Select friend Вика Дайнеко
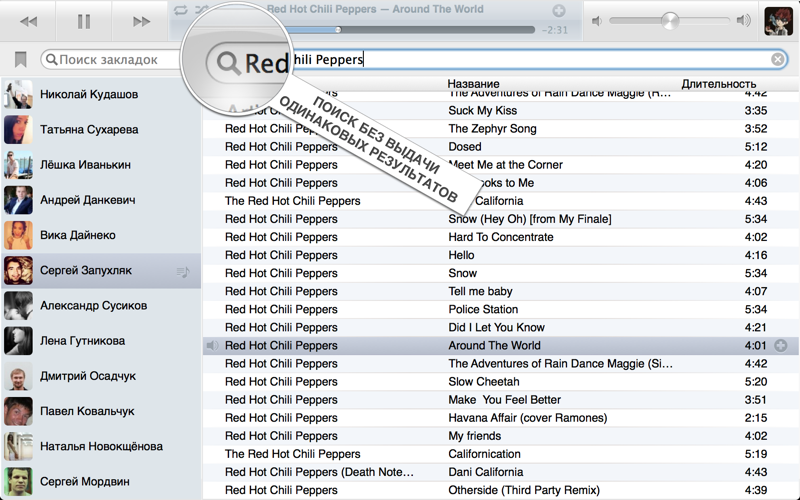Screen dimensions: 800x500 101,235
